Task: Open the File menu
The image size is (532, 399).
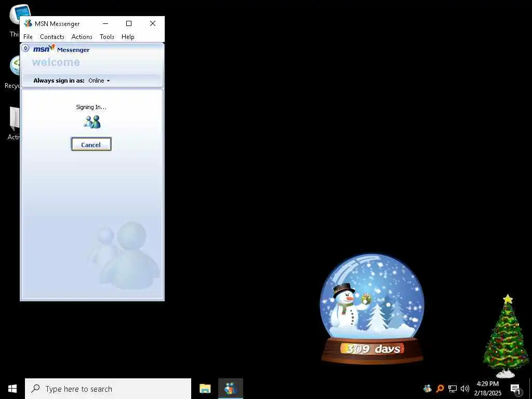Action: coord(28,37)
